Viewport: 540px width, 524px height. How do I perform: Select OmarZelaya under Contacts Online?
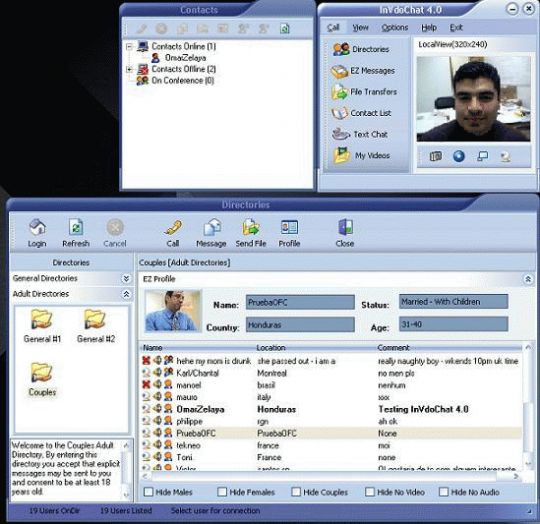coord(179,58)
